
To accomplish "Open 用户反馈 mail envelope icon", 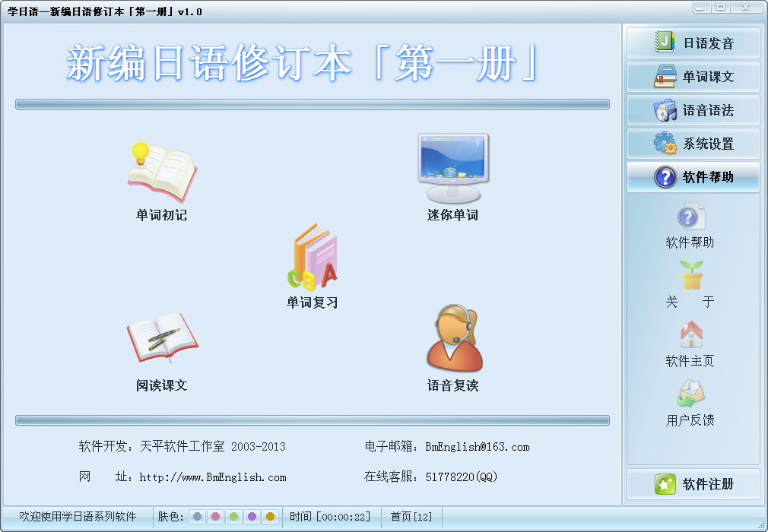I will tap(690, 394).
